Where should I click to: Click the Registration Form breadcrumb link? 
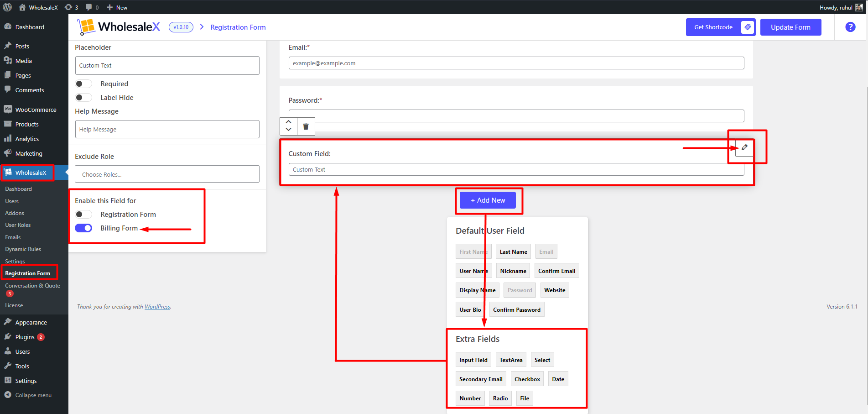pyautogui.click(x=238, y=27)
